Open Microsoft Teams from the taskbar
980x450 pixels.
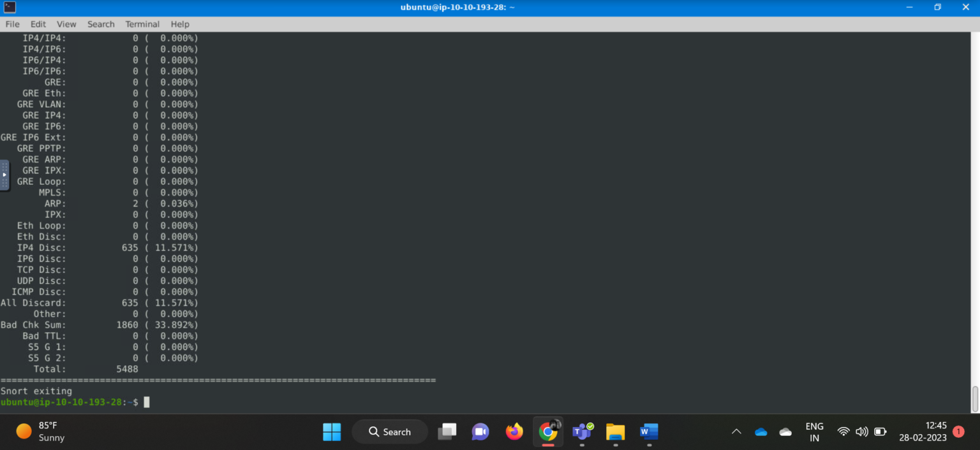(x=581, y=432)
